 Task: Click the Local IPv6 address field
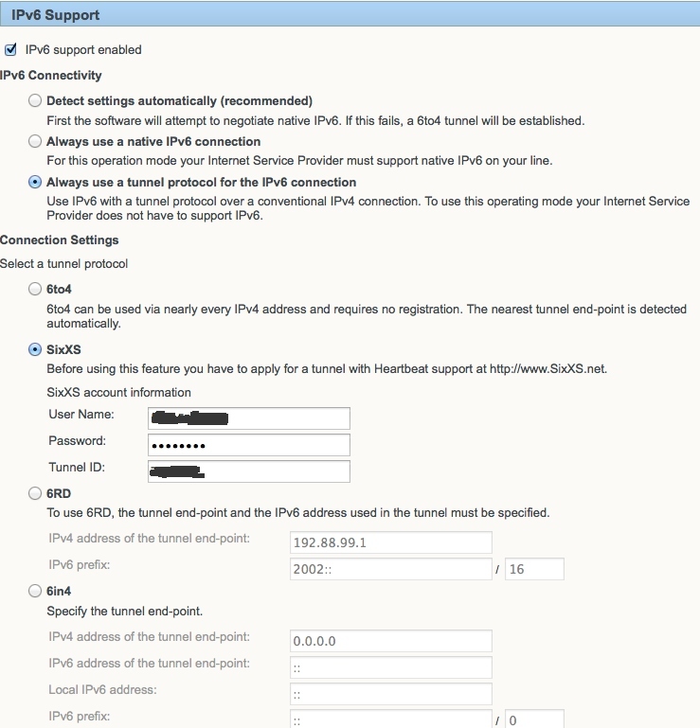pos(390,694)
